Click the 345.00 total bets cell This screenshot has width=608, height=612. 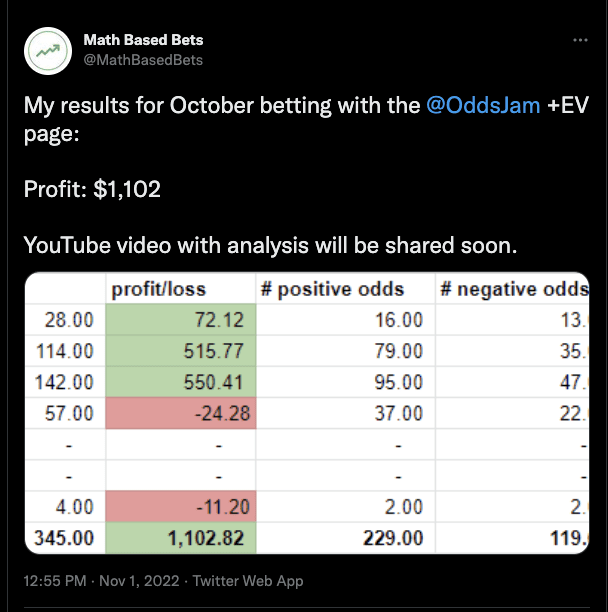click(65, 538)
